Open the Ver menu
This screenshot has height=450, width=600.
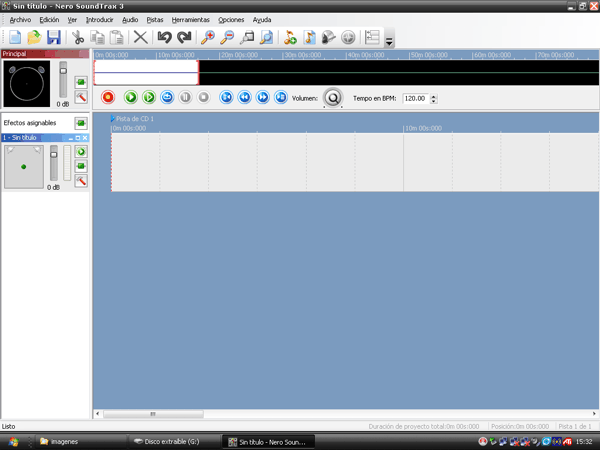[72, 20]
